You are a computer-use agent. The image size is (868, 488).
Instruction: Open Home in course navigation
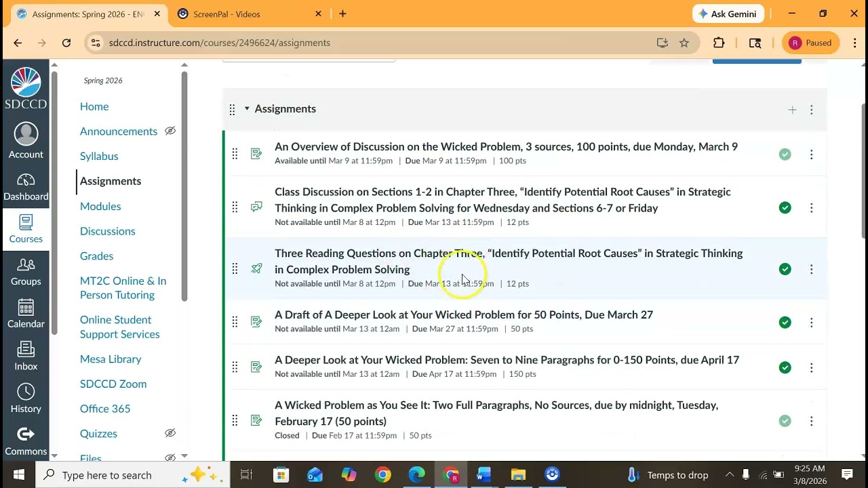pyautogui.click(x=94, y=106)
